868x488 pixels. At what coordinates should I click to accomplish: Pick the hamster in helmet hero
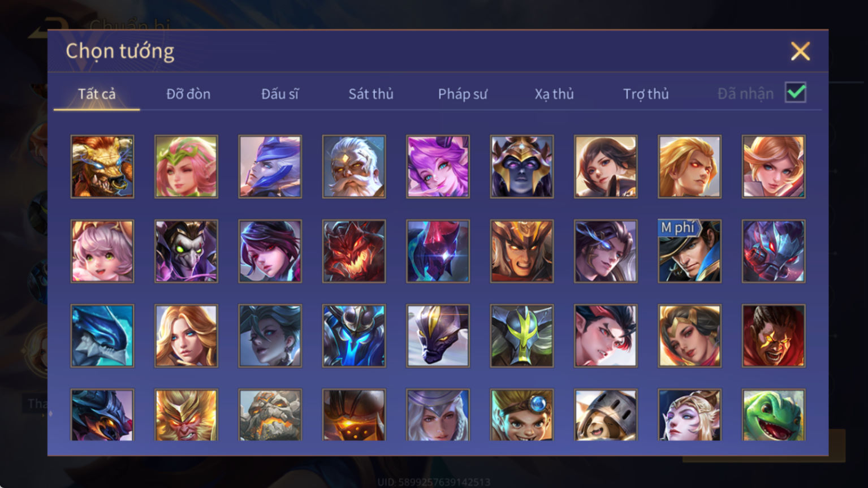coord(606,415)
